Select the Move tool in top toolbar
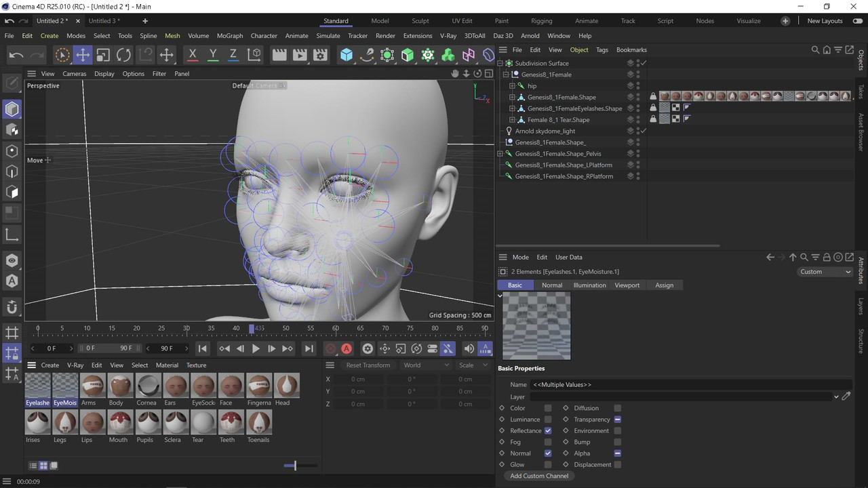 [82, 55]
